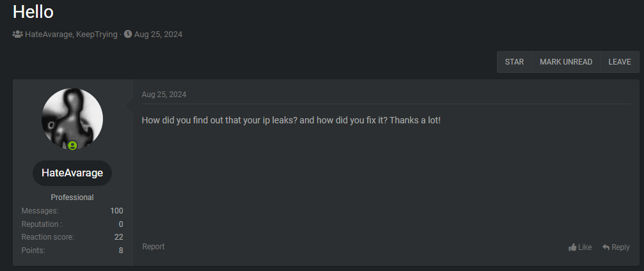Click the HateAvarage username below the avatar
Screen dimensions: 644x271
[72, 173]
